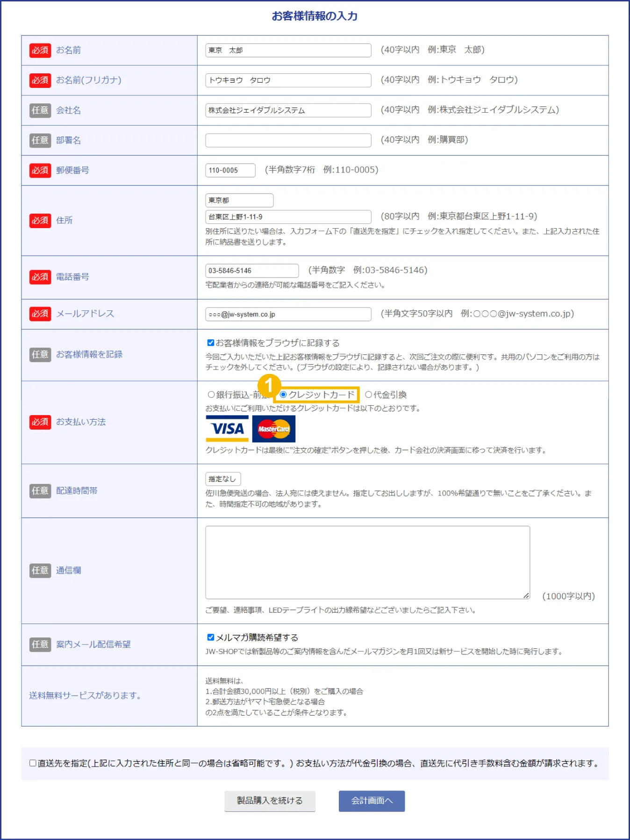Check the 直送先を指定 checkbox

(33, 763)
